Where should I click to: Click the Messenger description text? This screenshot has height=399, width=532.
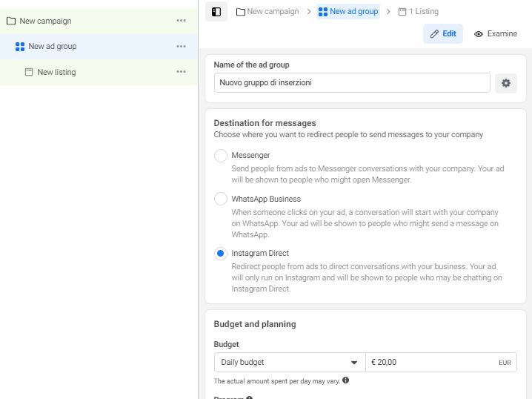[368, 174]
